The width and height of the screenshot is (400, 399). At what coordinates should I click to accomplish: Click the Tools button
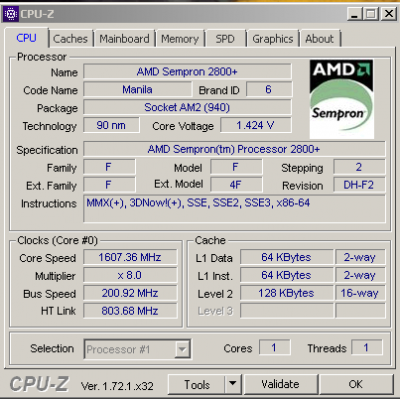tap(197, 384)
